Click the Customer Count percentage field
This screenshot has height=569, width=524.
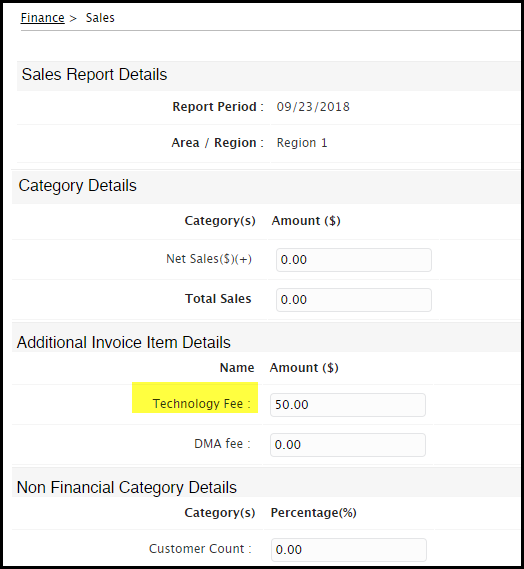(x=349, y=550)
